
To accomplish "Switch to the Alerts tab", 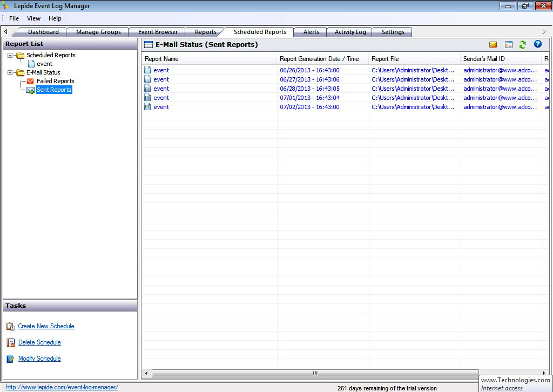I will tap(310, 32).
